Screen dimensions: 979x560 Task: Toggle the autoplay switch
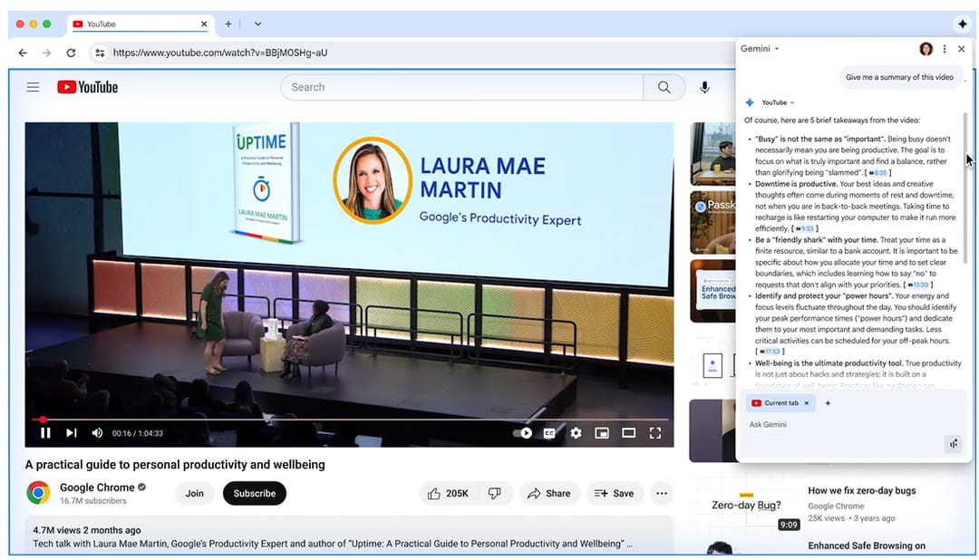tap(523, 433)
